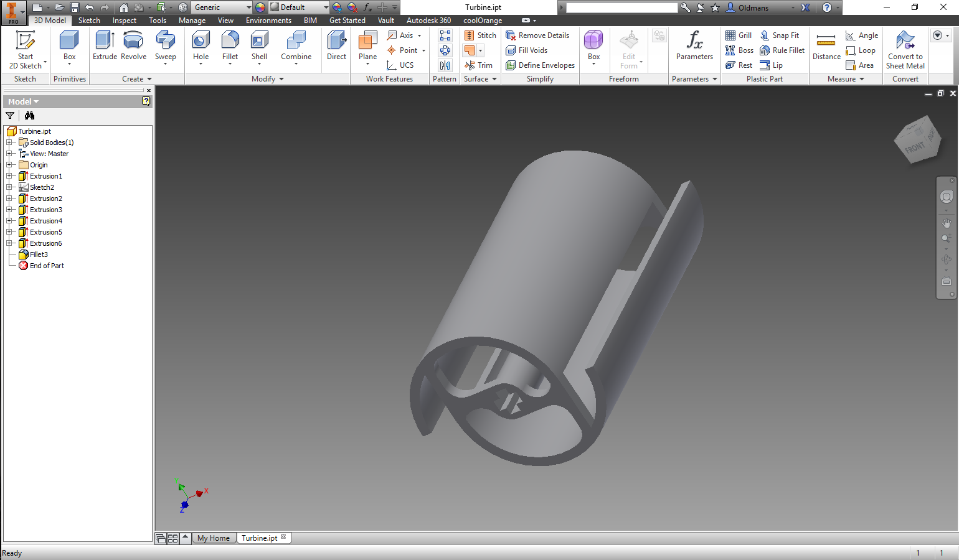Open the Direct edit tool
959x560 pixels.
point(336,46)
